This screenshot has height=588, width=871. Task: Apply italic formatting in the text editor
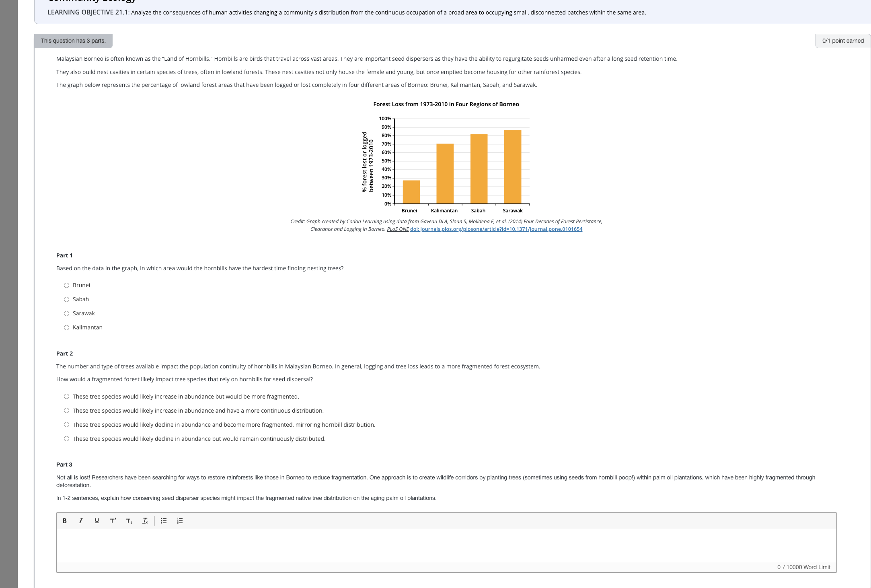80,520
